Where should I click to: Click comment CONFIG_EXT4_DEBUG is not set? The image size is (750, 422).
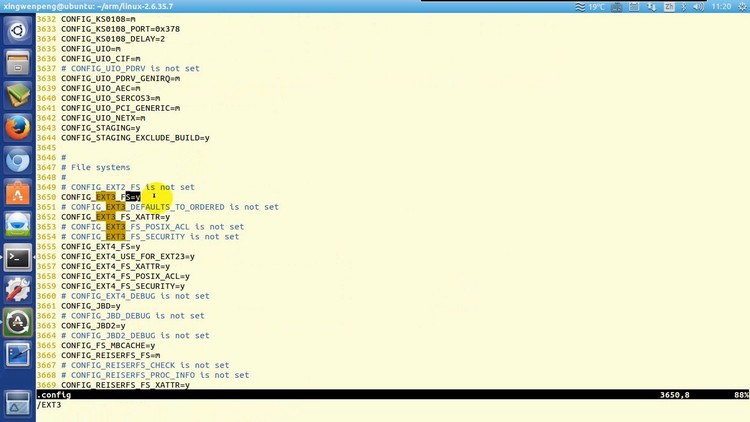[135, 296]
